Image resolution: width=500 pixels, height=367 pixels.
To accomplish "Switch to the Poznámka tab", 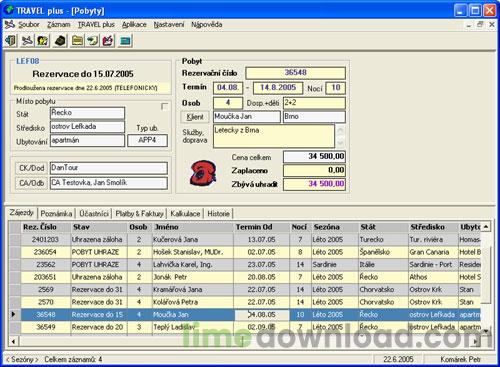I will coord(56,214).
